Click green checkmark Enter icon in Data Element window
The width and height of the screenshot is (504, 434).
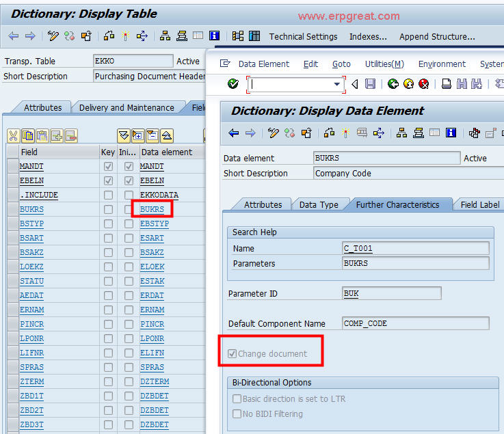233,84
